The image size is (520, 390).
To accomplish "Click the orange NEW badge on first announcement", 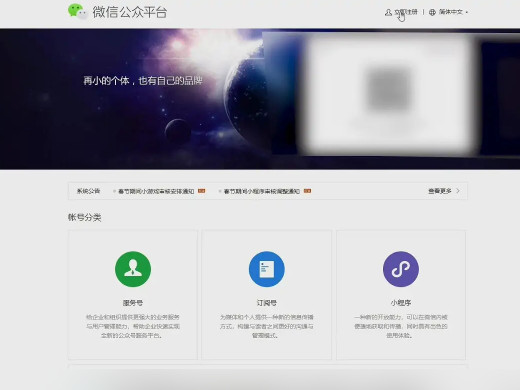I will pyautogui.click(x=201, y=191).
